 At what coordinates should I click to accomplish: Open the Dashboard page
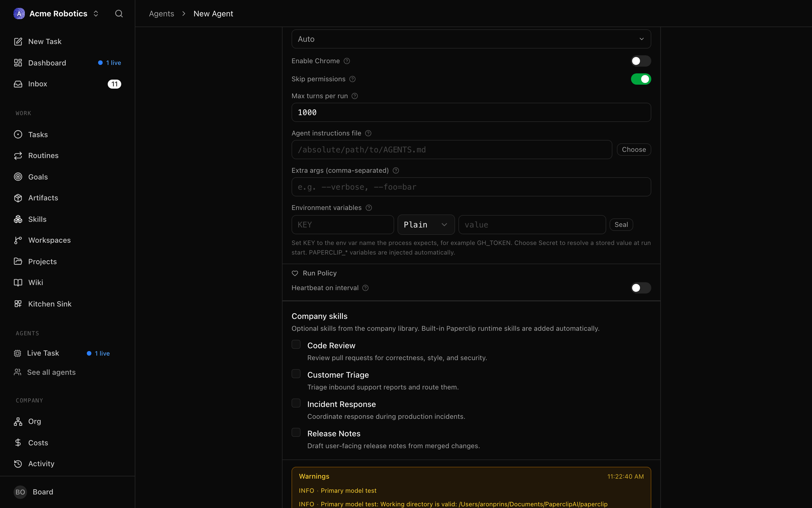click(x=67, y=63)
